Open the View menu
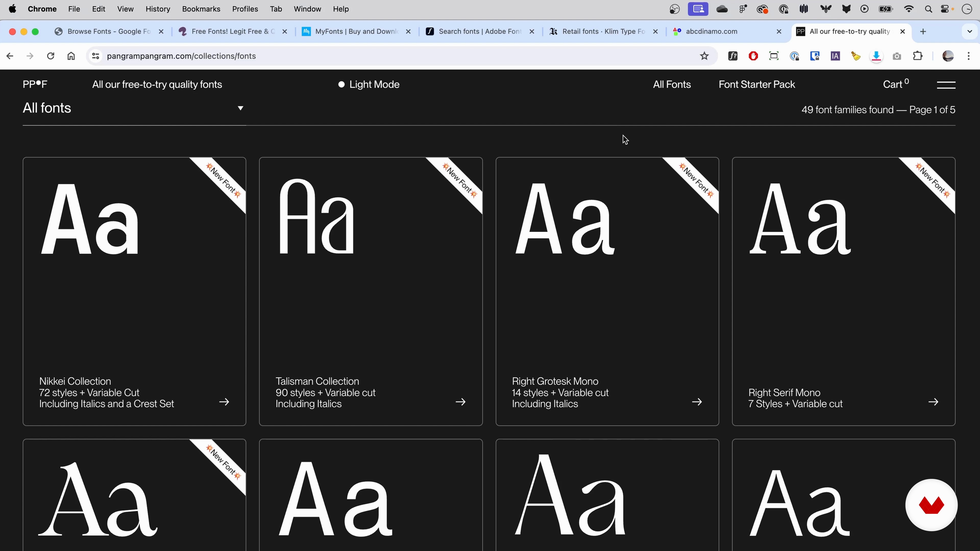Screen dimensions: 980x551 125,9
